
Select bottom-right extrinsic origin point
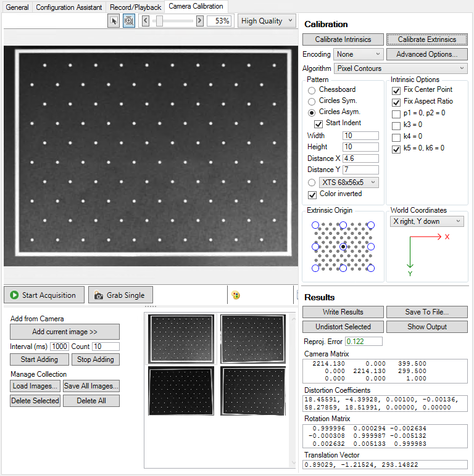pyautogui.click(x=371, y=268)
